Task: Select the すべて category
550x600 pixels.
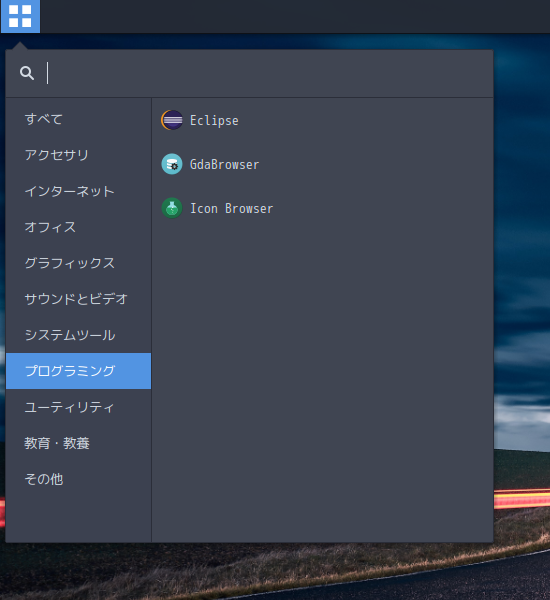Action: 78,119
